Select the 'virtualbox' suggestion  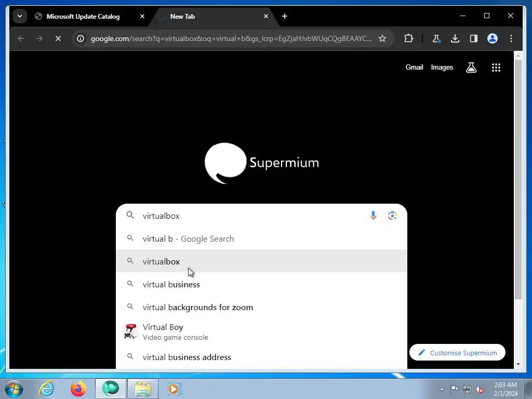click(261, 261)
